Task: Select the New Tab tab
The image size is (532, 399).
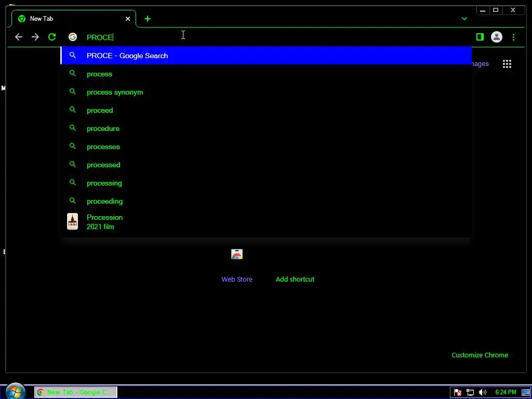Action: [74, 19]
